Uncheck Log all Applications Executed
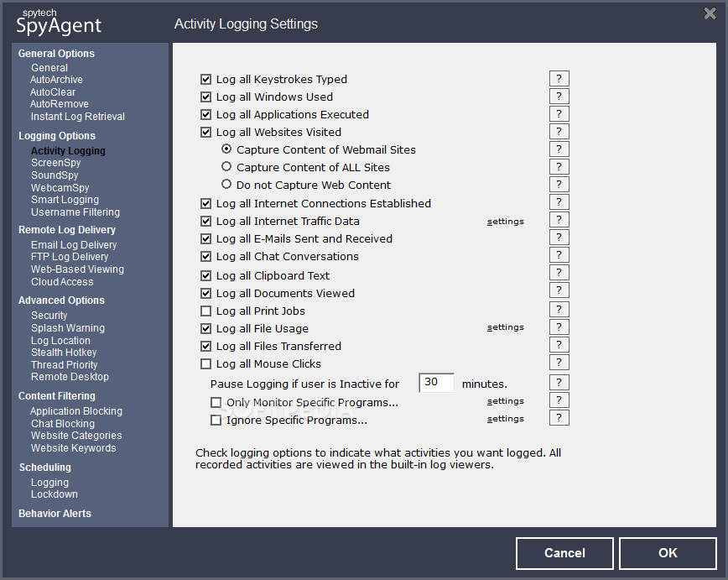The image size is (728, 580). 205,115
